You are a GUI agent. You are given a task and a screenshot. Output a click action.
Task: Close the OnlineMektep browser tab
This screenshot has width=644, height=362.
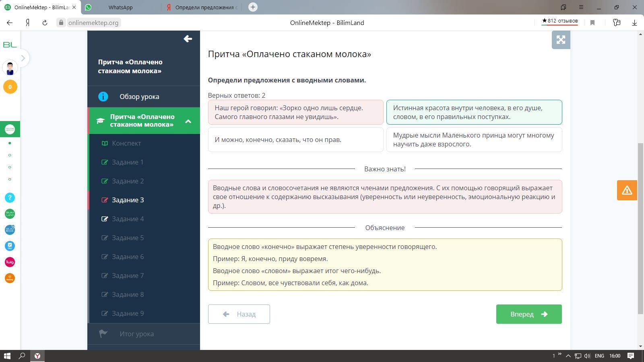tap(74, 7)
